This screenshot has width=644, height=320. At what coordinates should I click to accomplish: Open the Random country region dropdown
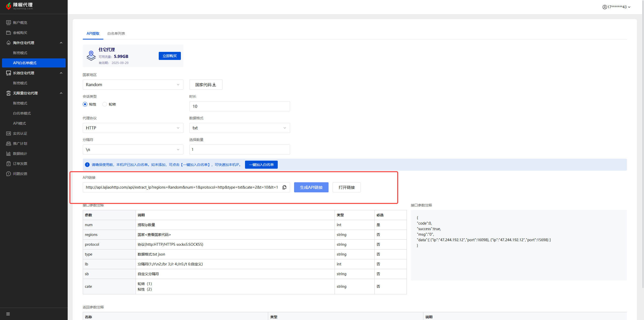pos(133,85)
